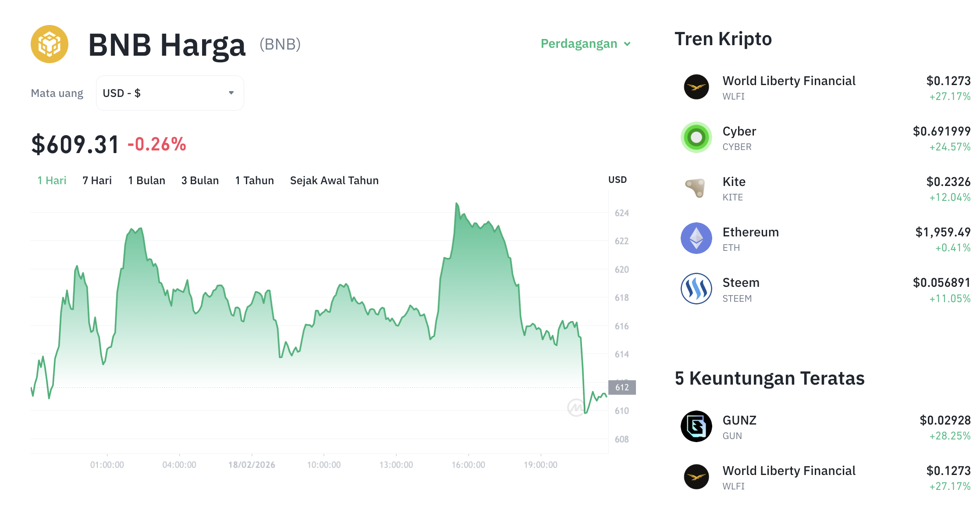Select the 1 Tahun time range
Image resolution: width=980 pixels, height=507 pixels.
coord(254,180)
